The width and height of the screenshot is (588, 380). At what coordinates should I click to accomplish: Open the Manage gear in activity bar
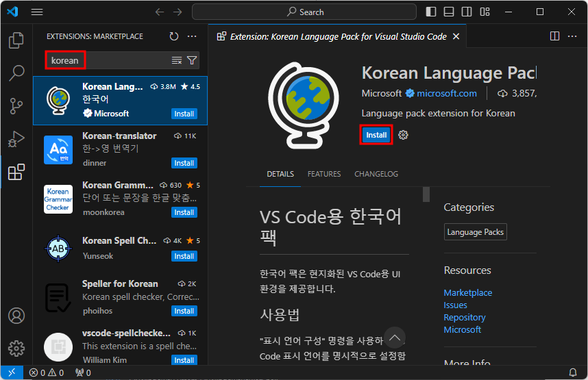click(x=16, y=349)
